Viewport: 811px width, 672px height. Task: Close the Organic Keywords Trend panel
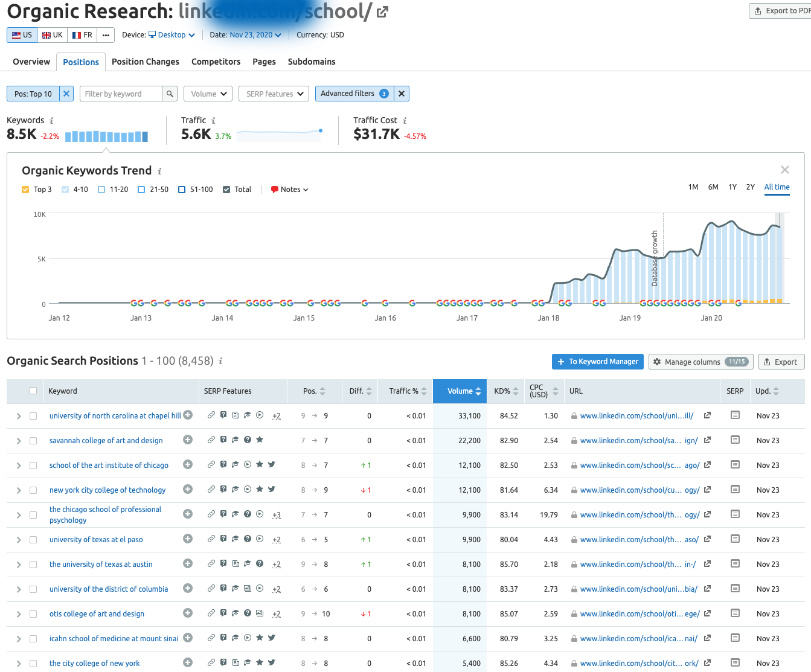[784, 170]
